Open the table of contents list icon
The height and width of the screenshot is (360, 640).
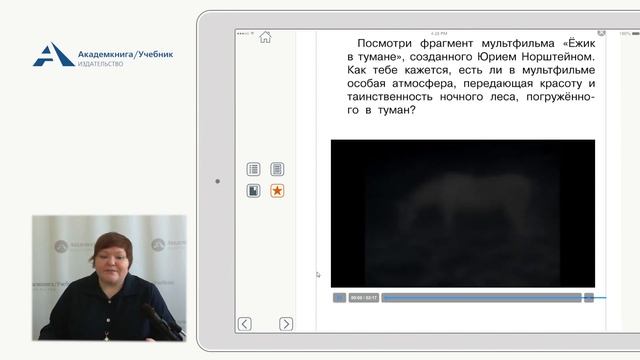pyautogui.click(x=253, y=169)
